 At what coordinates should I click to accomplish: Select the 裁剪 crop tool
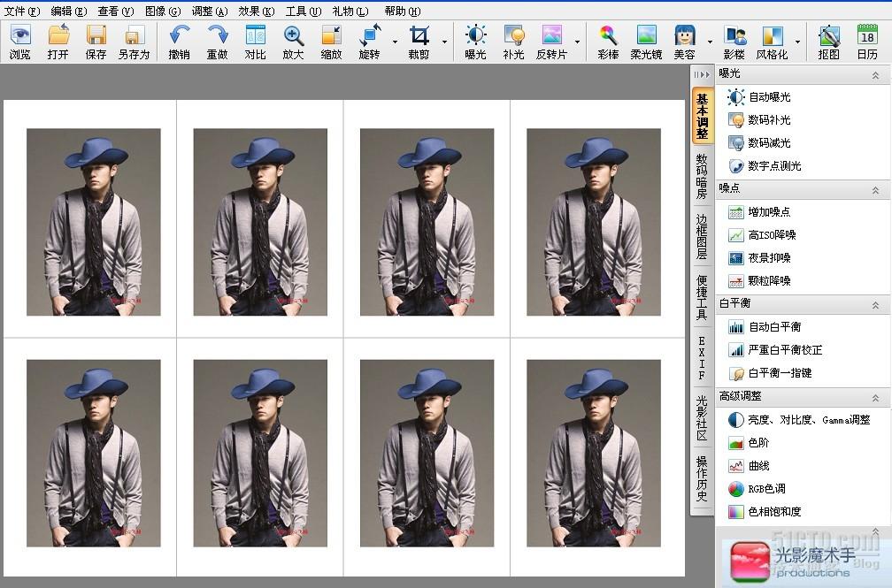419,42
